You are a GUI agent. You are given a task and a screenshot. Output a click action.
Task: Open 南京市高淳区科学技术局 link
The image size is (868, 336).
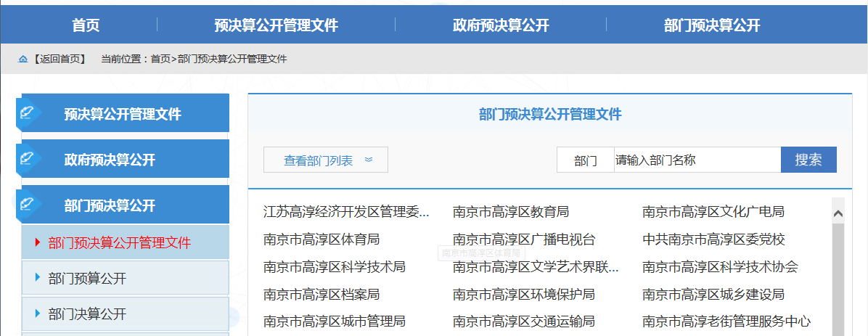[335, 267]
